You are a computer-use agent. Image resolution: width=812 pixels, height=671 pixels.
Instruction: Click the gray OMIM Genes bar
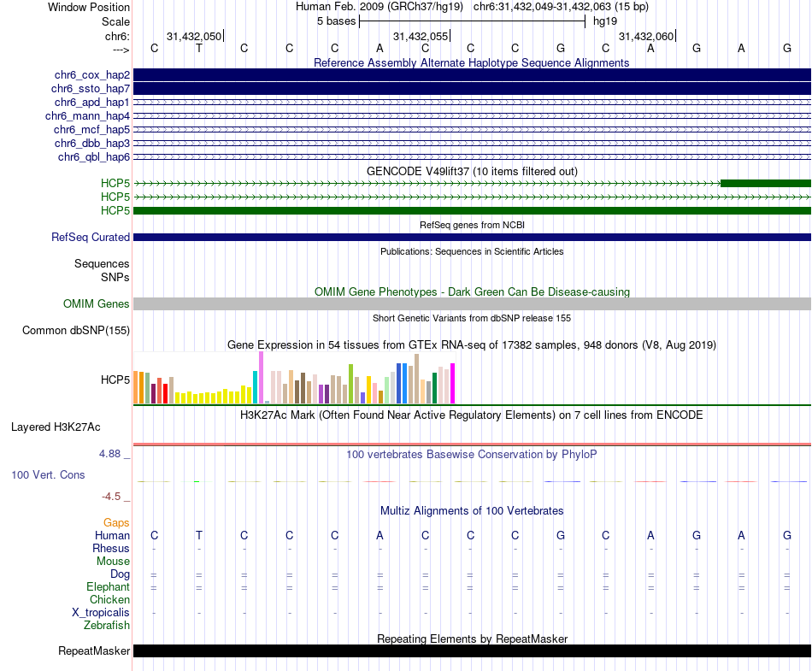[472, 304]
